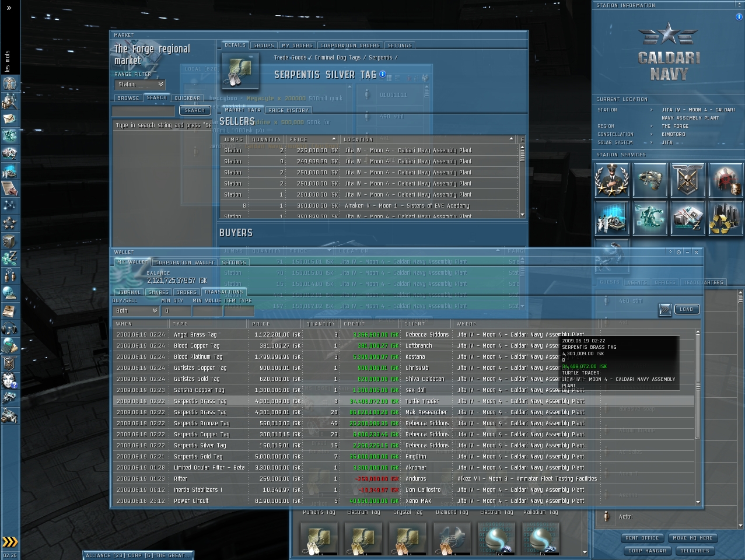Switch to the Groups market tab
This screenshot has height=560, width=745.
264,45
